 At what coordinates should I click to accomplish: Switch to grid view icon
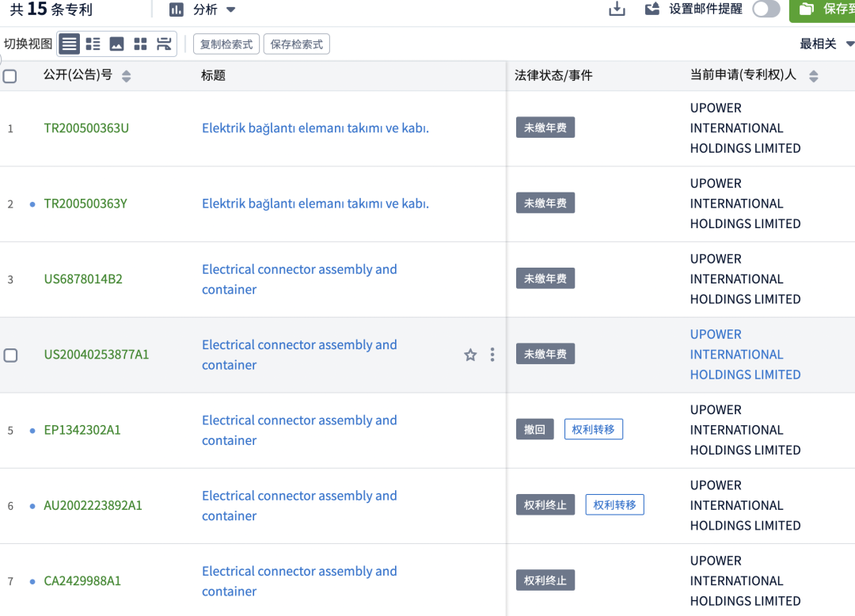tap(141, 44)
